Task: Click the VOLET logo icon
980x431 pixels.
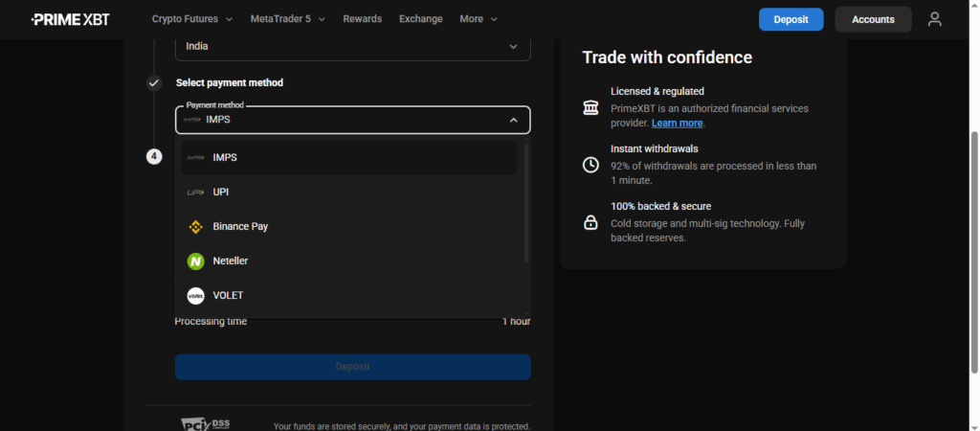Action: (x=195, y=296)
